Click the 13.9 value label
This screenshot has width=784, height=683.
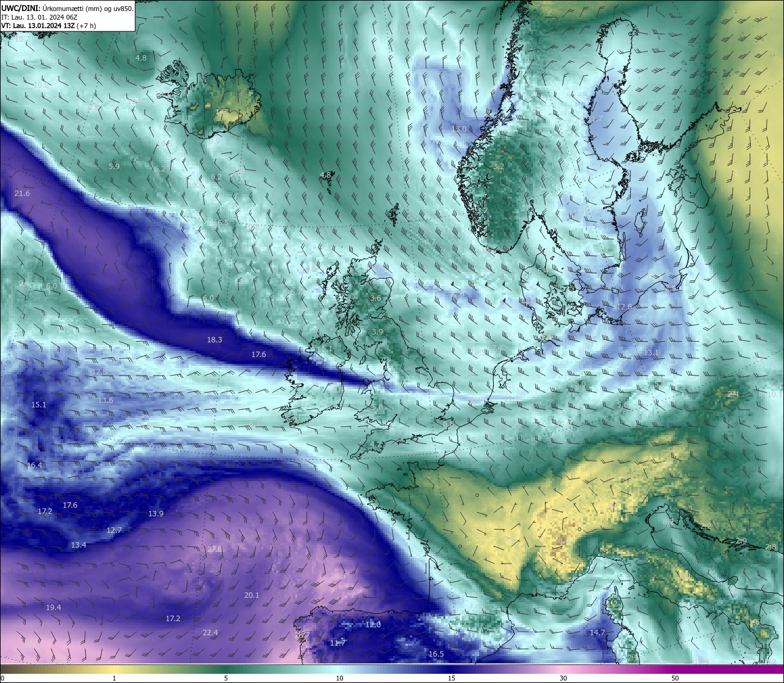[x=156, y=514]
